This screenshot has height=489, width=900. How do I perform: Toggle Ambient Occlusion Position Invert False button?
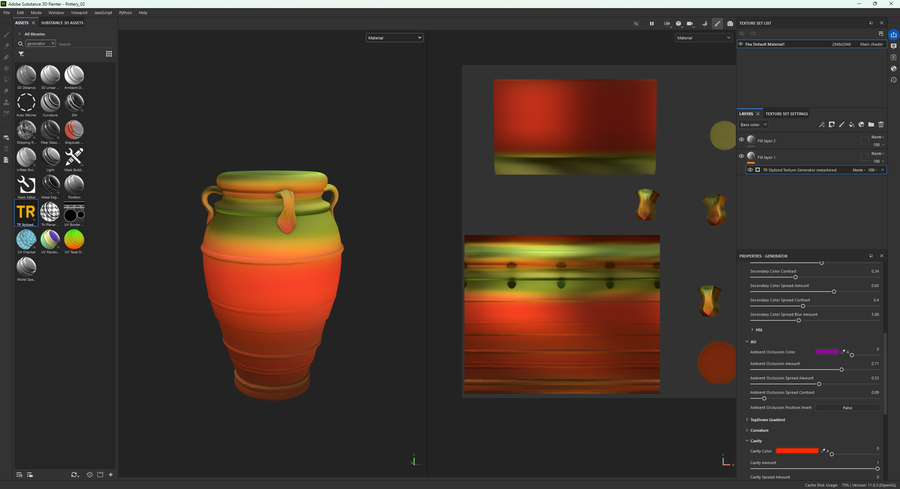point(847,407)
